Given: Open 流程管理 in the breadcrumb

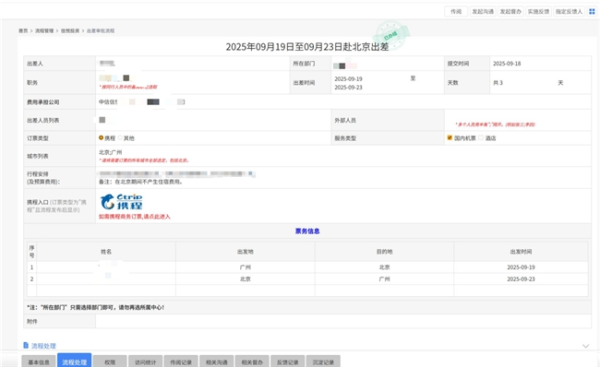Looking at the screenshot, I should 44,31.
